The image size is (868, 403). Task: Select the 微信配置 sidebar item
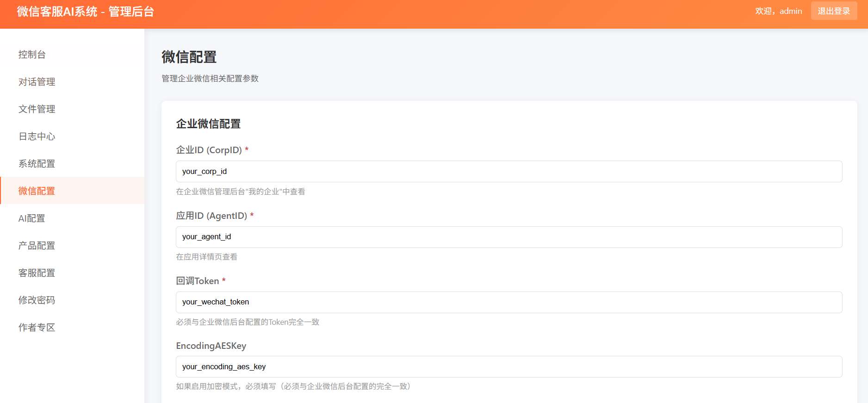(x=37, y=191)
